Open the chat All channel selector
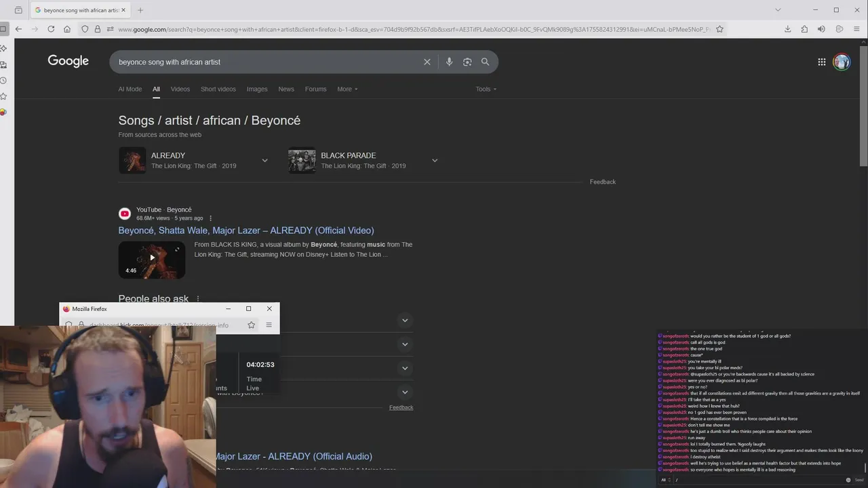This screenshot has height=488, width=868. (x=665, y=480)
